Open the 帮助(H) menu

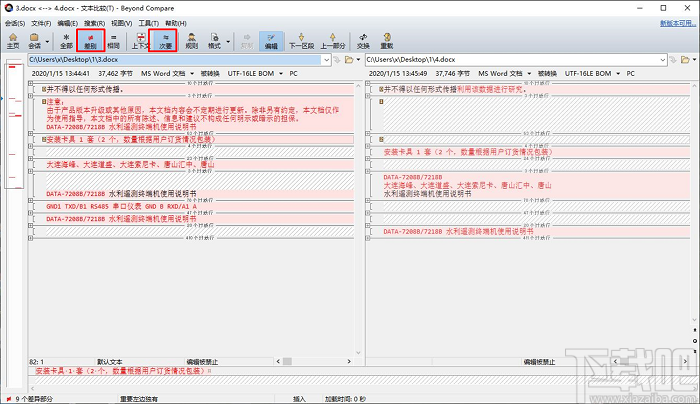(176, 23)
